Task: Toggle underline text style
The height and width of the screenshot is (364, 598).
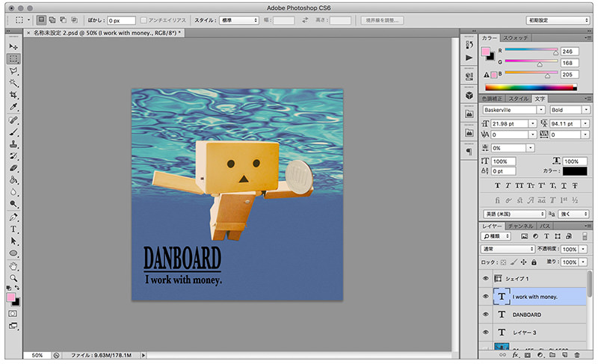Action: pyautogui.click(x=564, y=185)
